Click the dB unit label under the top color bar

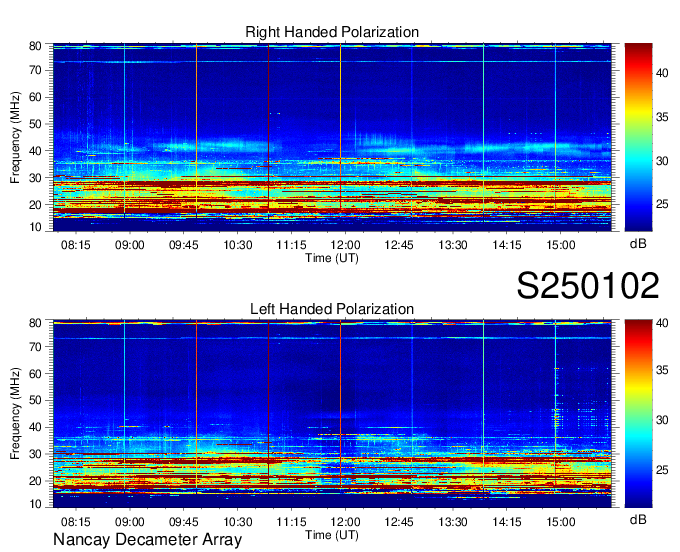click(x=638, y=244)
